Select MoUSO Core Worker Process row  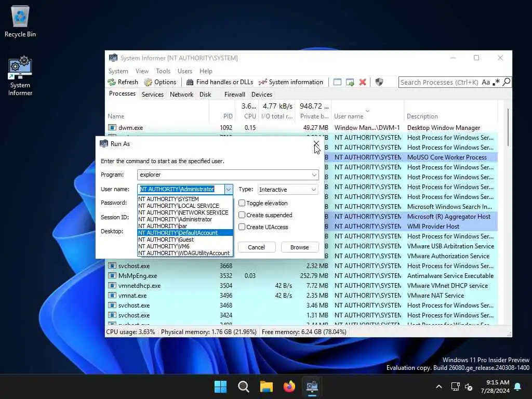(447, 157)
